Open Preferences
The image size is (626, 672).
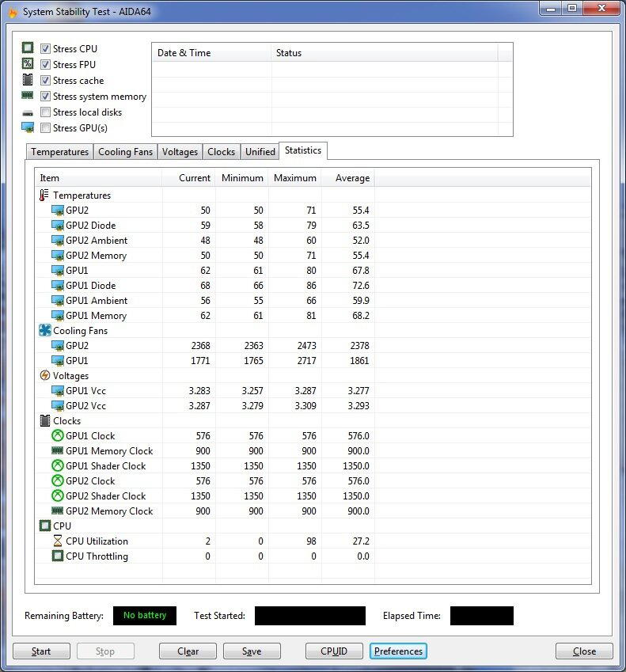coord(398,651)
